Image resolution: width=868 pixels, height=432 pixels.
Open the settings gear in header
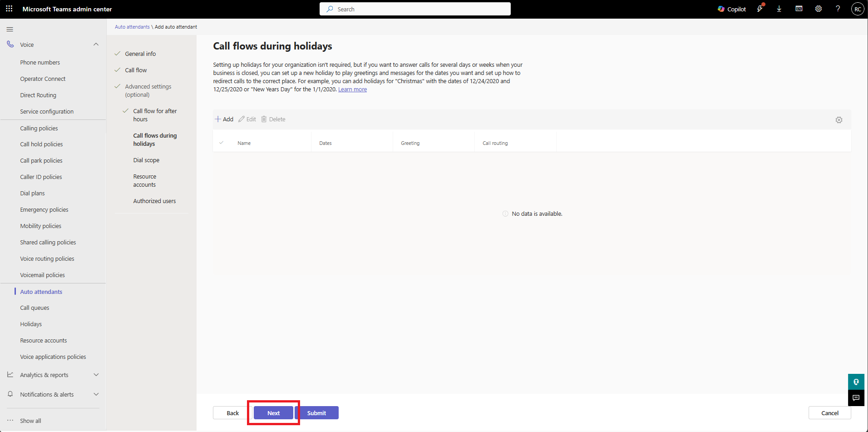[818, 9]
